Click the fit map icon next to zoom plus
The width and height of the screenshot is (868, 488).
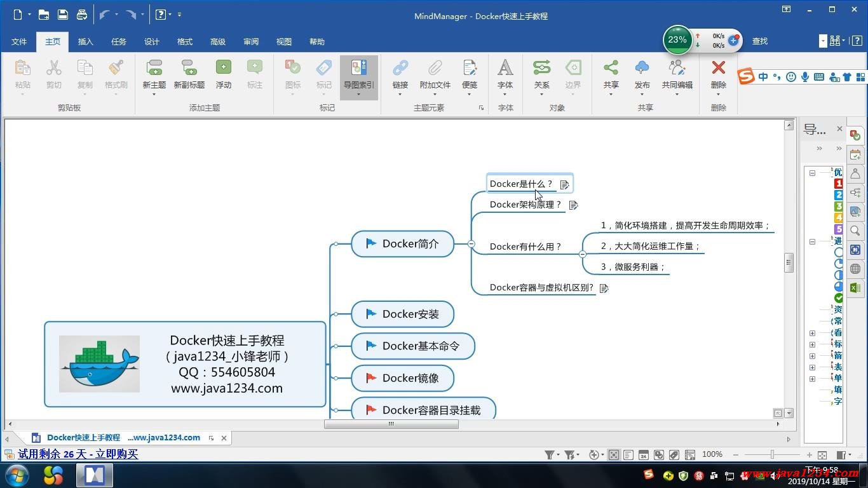[x=822, y=455]
